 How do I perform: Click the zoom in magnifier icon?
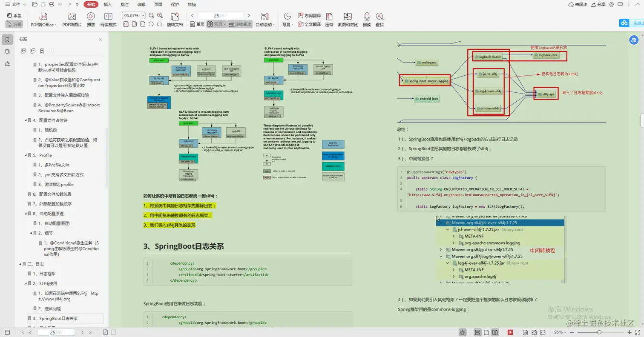(x=160, y=16)
